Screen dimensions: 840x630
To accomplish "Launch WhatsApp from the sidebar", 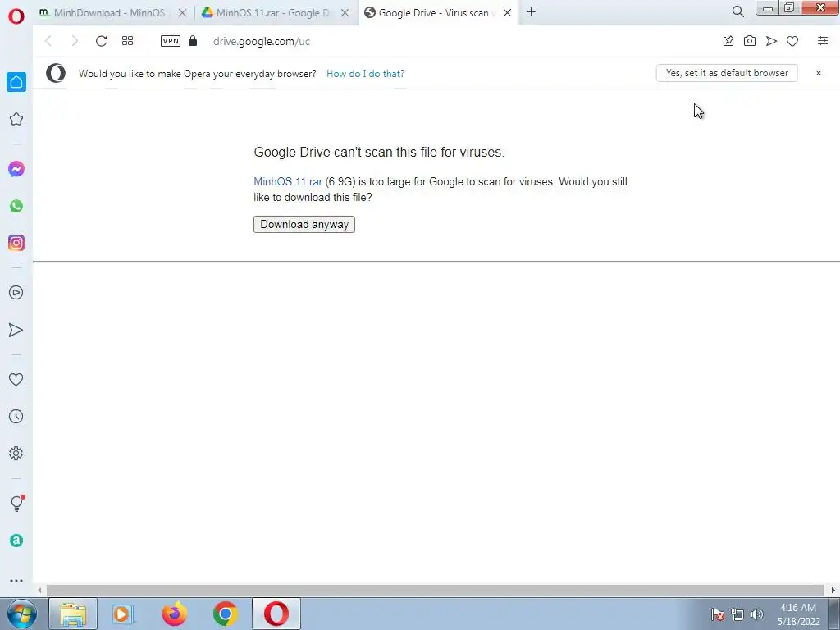I will pyautogui.click(x=16, y=206).
